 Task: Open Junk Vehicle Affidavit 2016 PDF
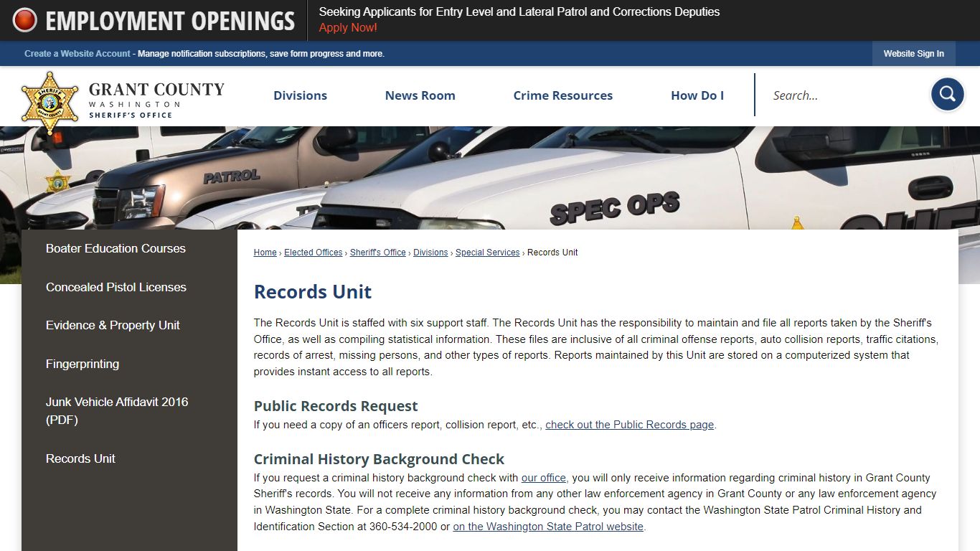[x=117, y=410]
